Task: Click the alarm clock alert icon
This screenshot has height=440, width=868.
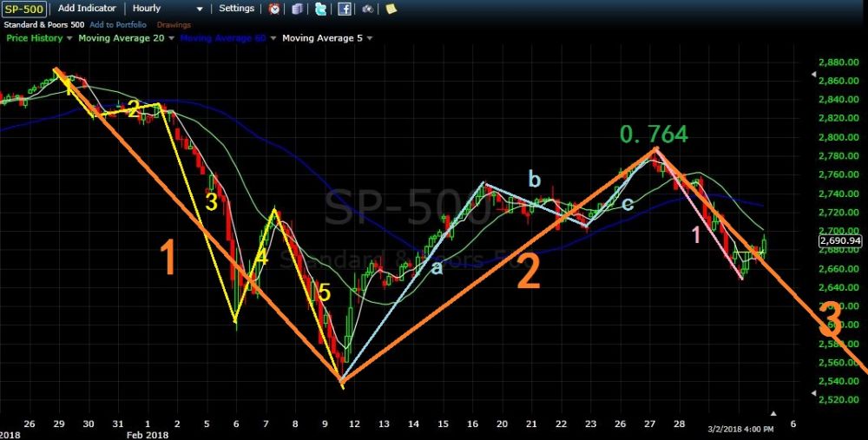Action: point(274,9)
